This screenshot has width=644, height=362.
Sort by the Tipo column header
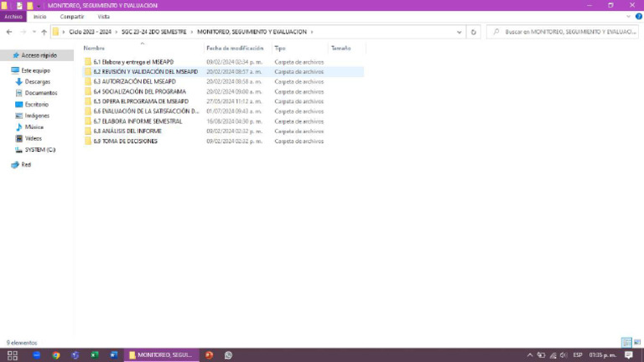pyautogui.click(x=280, y=49)
